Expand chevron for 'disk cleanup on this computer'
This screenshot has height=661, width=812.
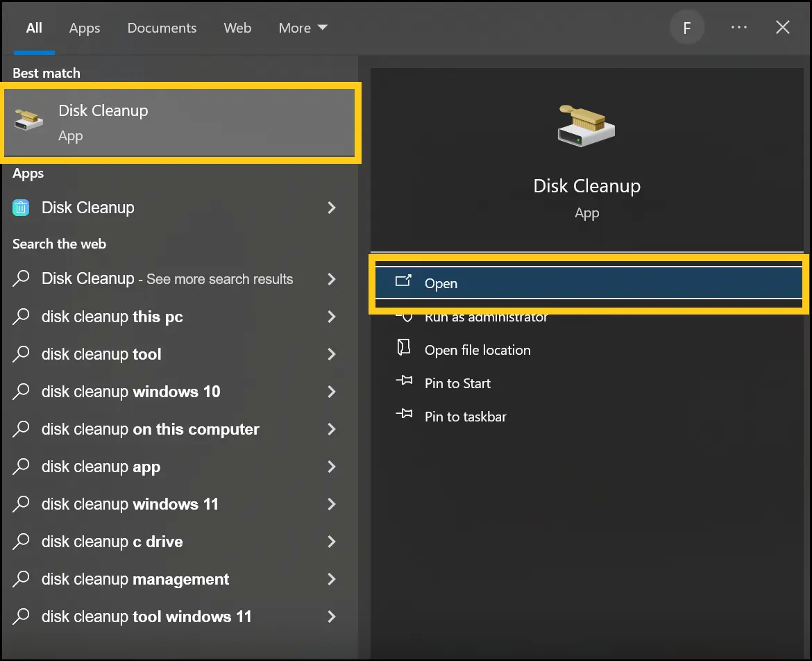[x=332, y=429]
